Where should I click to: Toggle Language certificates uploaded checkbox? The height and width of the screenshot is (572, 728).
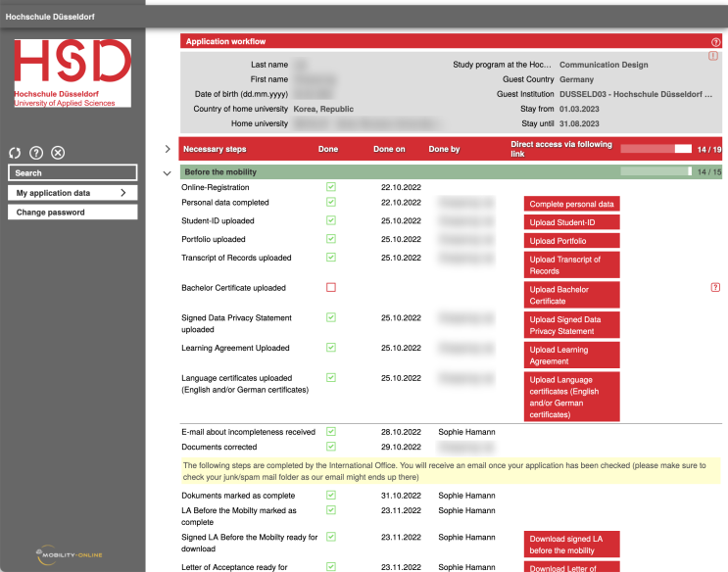(331, 377)
